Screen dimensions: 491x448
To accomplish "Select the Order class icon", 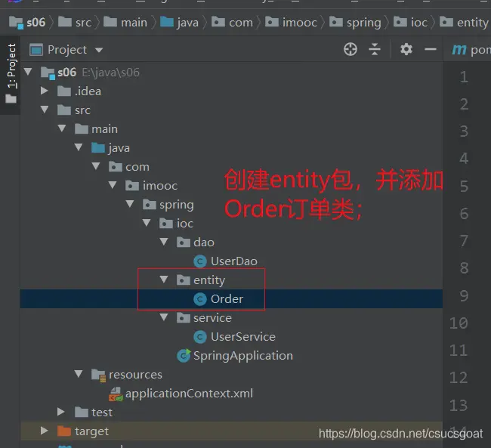I will [200, 299].
